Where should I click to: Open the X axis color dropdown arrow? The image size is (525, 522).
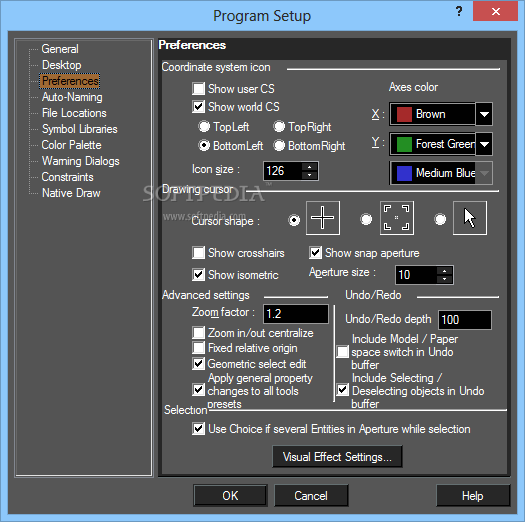[484, 114]
